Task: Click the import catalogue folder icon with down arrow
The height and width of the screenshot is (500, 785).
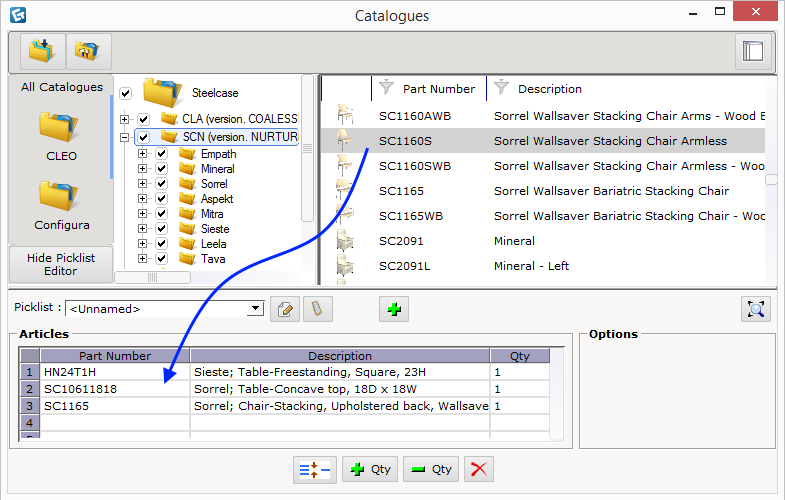Action: tap(42, 51)
